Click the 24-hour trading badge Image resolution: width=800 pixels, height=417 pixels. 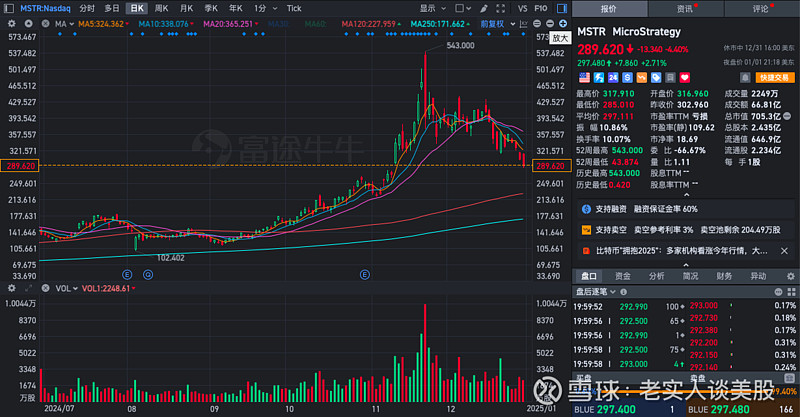[x=613, y=78]
